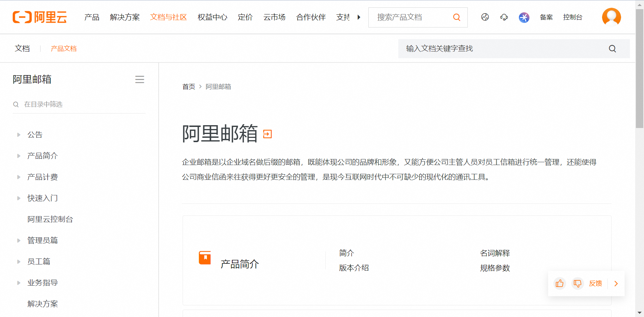Viewport: 644px width, 317px height.
Task: Give a thumbs down to this page
Action: (x=577, y=284)
